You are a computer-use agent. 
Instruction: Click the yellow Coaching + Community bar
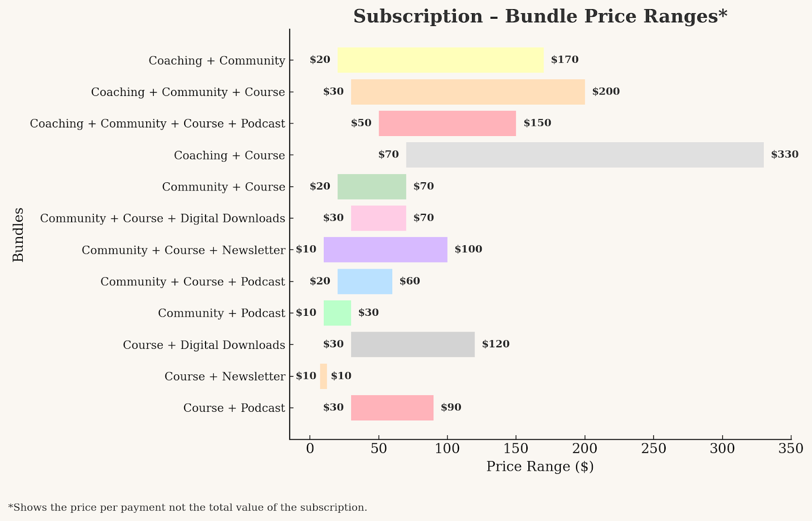[x=441, y=60]
